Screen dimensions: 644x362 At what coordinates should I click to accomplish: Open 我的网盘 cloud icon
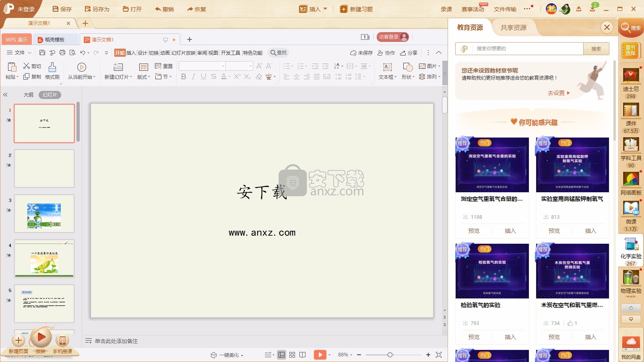[631, 343]
